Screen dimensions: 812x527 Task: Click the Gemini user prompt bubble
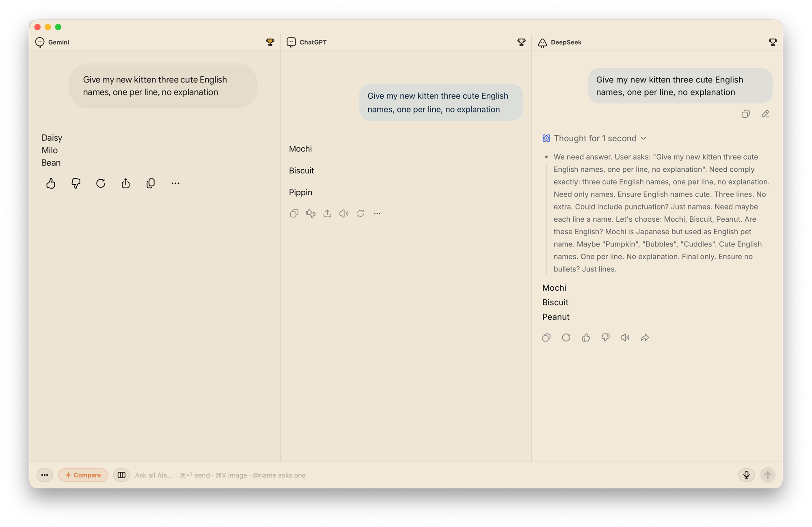163,86
